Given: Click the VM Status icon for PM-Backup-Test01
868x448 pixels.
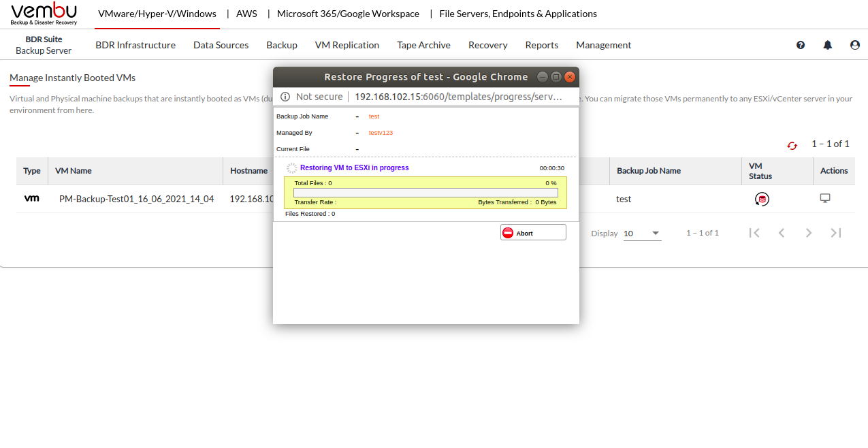Looking at the screenshot, I should [762, 199].
